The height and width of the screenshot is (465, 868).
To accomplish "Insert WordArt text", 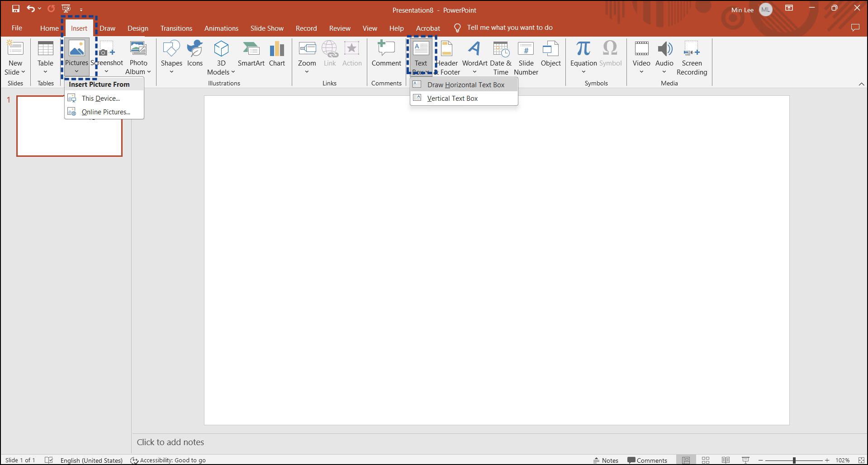I will pos(474,58).
